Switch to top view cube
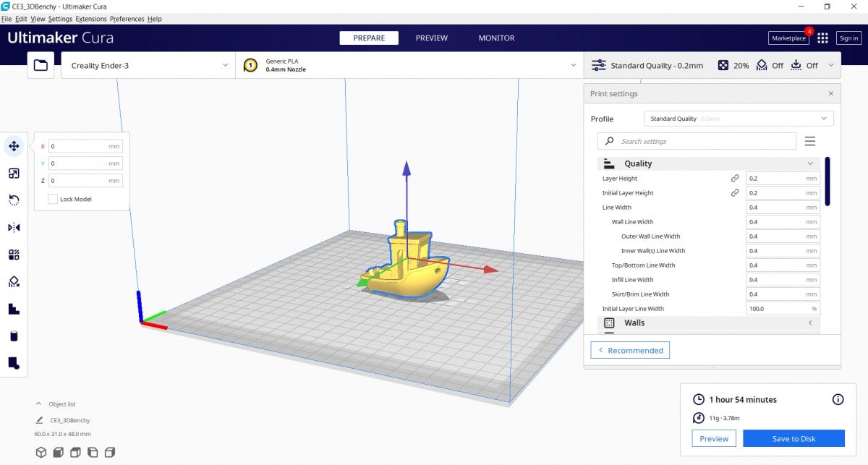Image resolution: width=868 pixels, height=465 pixels. pos(75,453)
